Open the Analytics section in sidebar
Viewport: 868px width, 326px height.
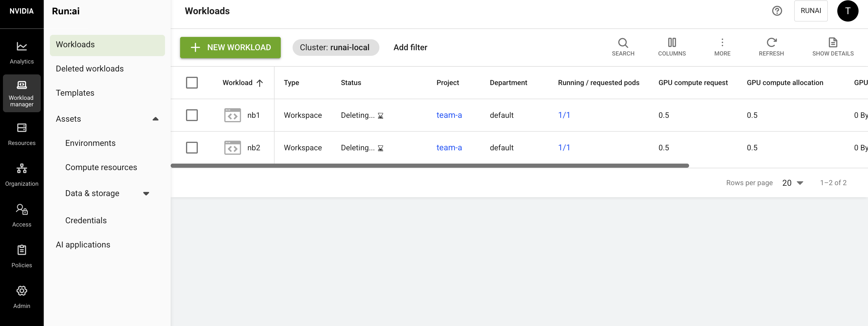pos(22,53)
